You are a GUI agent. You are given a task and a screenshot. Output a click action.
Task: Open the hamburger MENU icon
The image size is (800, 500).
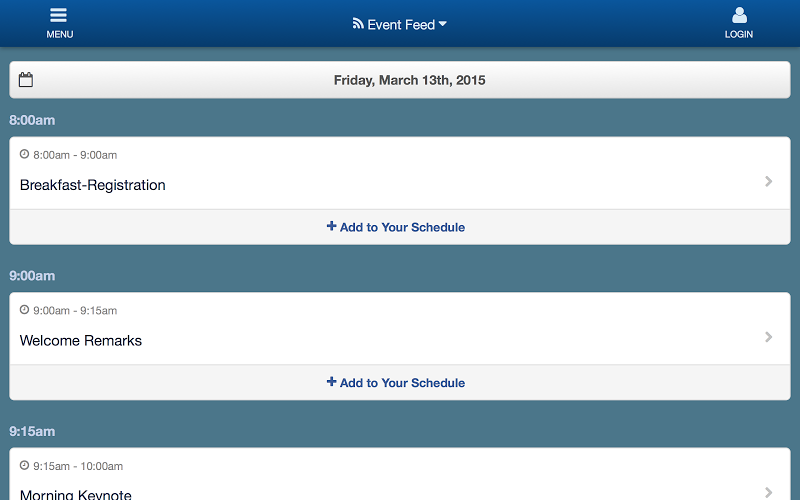[59, 15]
